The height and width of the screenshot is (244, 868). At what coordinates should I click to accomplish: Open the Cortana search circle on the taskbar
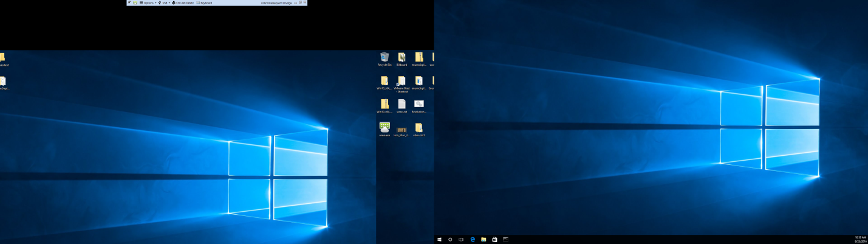[450, 240]
